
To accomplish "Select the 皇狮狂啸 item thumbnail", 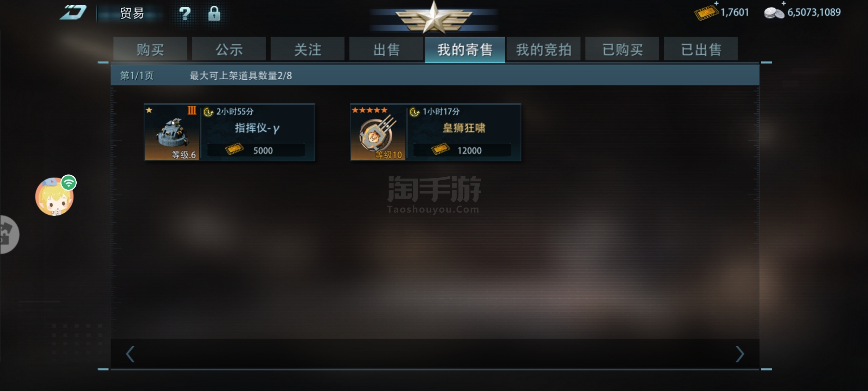I will tap(378, 133).
